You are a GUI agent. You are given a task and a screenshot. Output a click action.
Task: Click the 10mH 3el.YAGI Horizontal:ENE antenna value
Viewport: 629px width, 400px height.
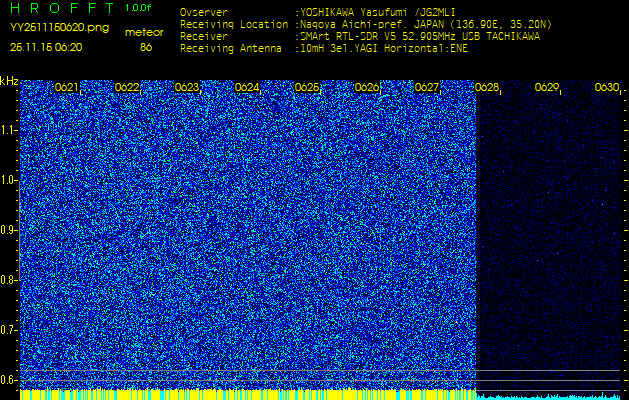point(384,49)
